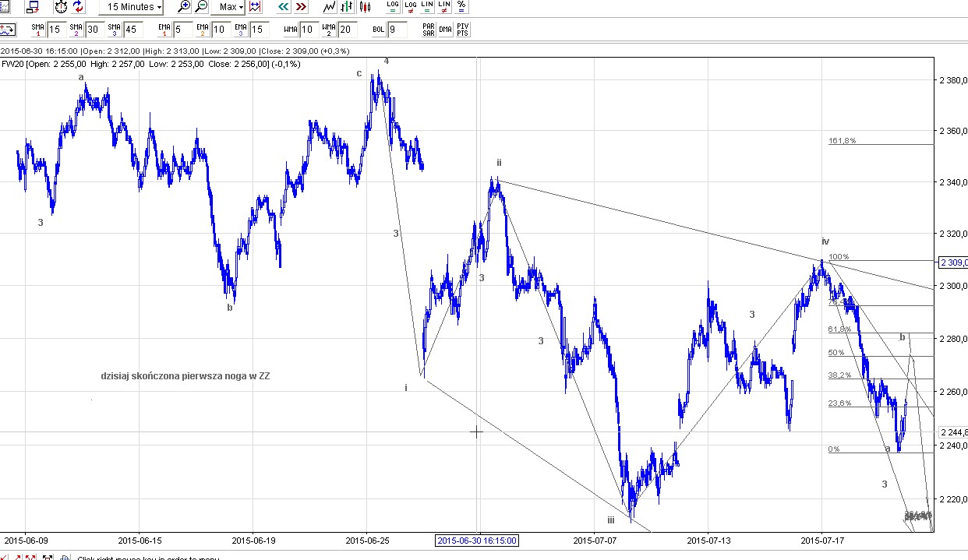Click the Fibonacci '0%' level label
This screenshot has height=560, width=968.
834,449
